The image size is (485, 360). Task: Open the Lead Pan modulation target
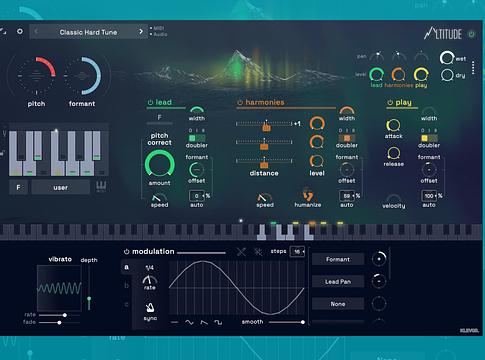coord(338,282)
